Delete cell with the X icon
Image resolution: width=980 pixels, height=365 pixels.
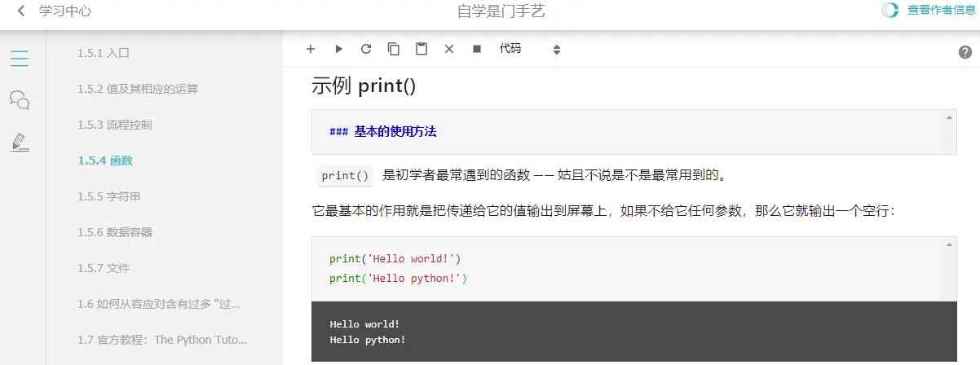coord(449,49)
